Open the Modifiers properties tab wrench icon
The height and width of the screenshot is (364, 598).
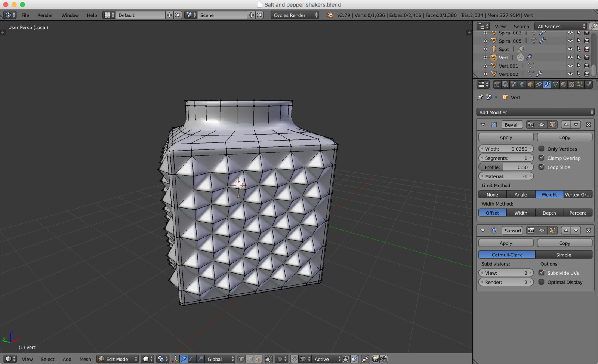pos(547,84)
